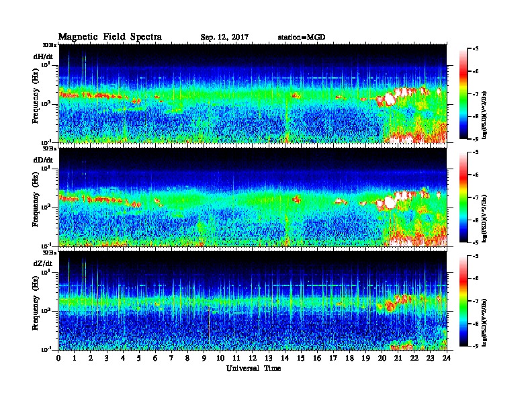Image resolution: width=532 pixels, height=411 pixels.
Task: Click hour tick label "20" on time axis
Action: pyautogui.click(x=382, y=358)
